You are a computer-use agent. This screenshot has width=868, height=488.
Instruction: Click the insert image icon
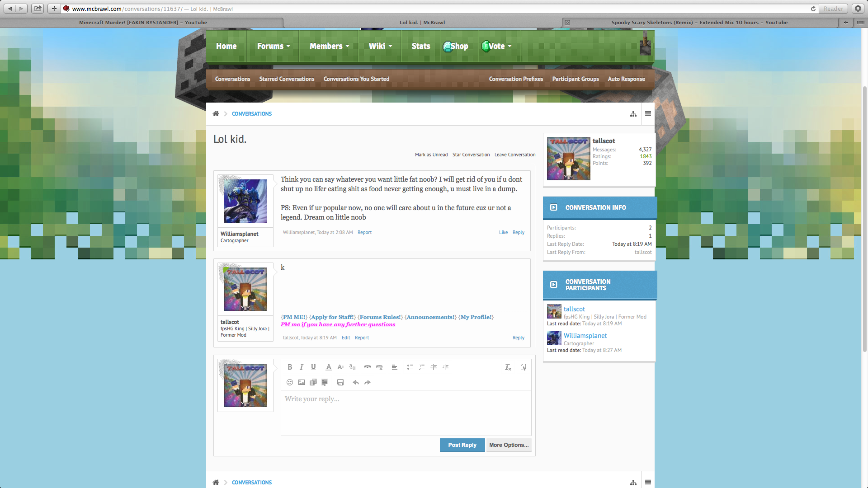pyautogui.click(x=302, y=382)
